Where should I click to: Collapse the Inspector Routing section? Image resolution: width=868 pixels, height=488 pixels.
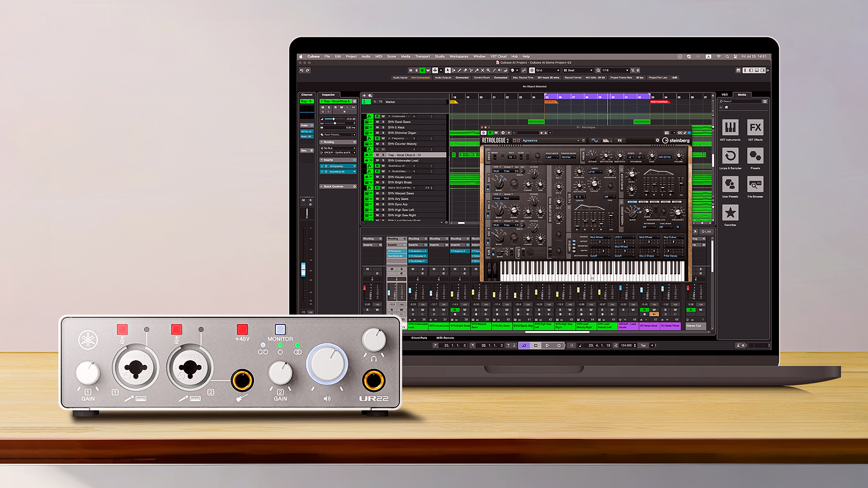point(329,142)
